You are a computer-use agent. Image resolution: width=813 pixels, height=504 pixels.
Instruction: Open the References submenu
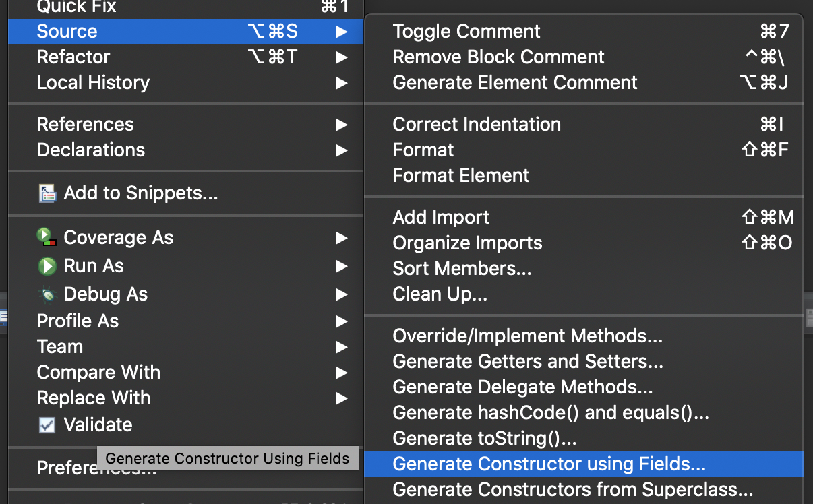(86, 125)
